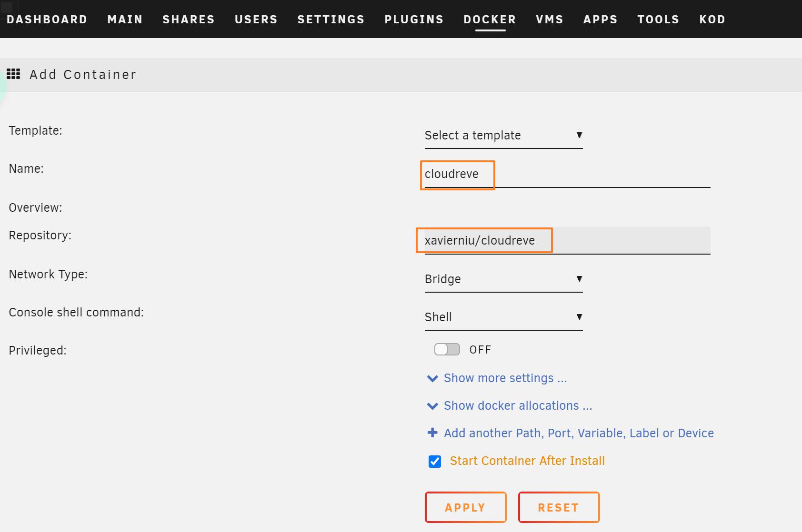Viewport: 802px width, 532px height.
Task: Uncheck Start Container After Install checkbox
Action: (x=435, y=462)
